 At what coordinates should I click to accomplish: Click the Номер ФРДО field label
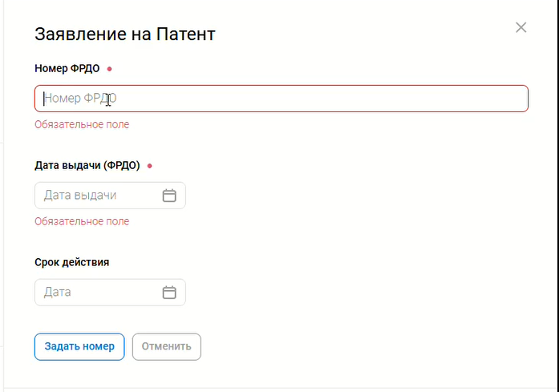click(67, 69)
